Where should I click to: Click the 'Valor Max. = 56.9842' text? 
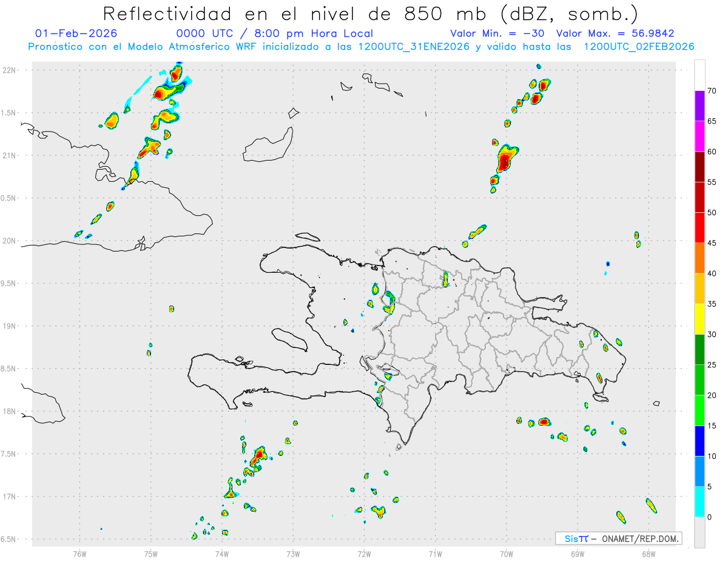[615, 33]
